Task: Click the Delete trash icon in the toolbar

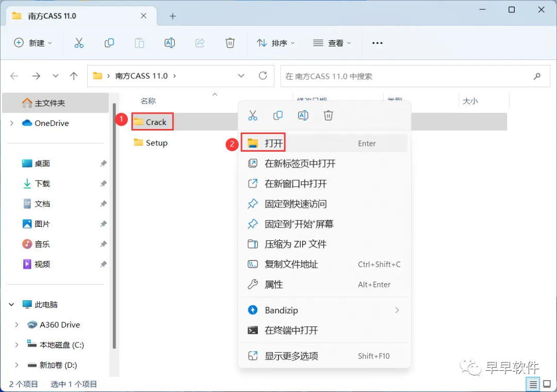Action: click(x=230, y=43)
